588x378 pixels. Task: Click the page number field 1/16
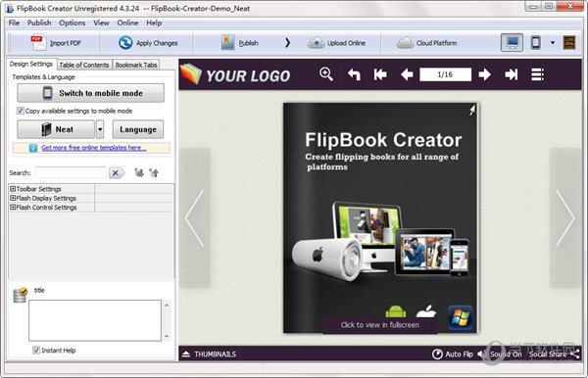tap(445, 74)
